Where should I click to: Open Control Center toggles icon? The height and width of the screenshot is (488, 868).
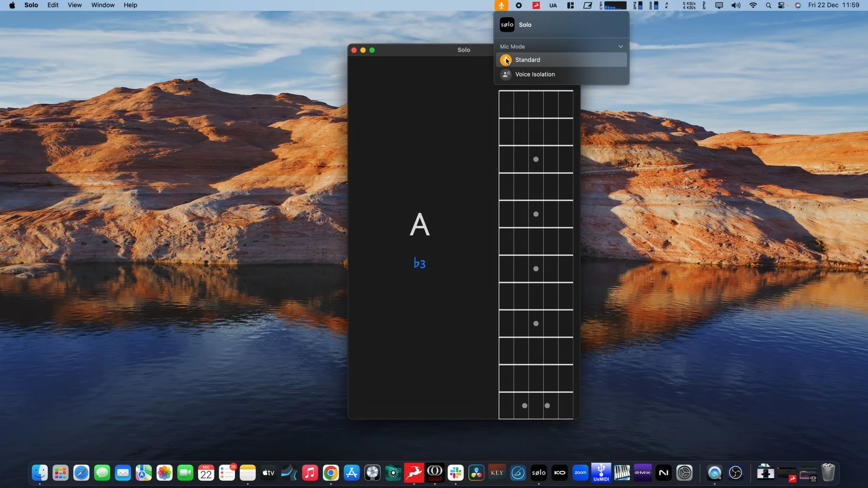pos(781,5)
